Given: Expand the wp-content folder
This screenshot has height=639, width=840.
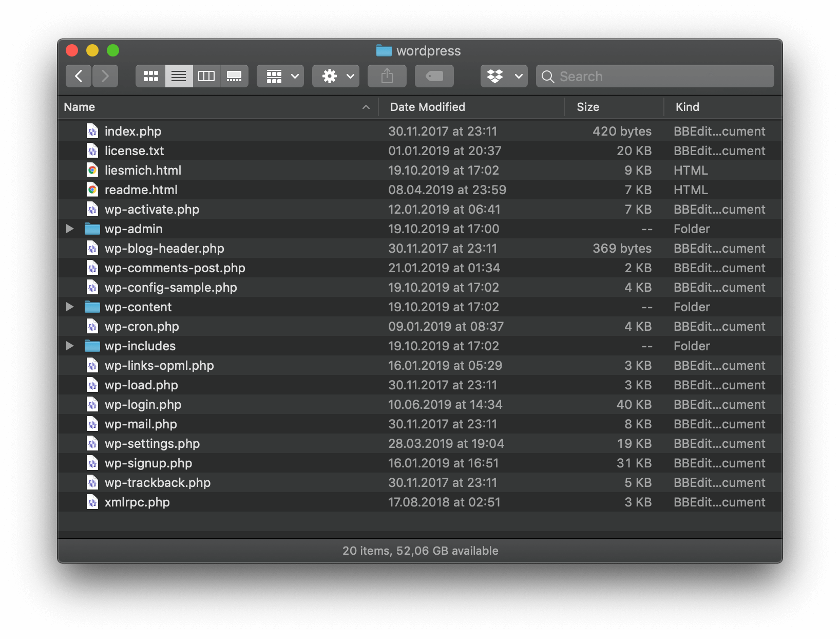Looking at the screenshot, I should pyautogui.click(x=70, y=307).
